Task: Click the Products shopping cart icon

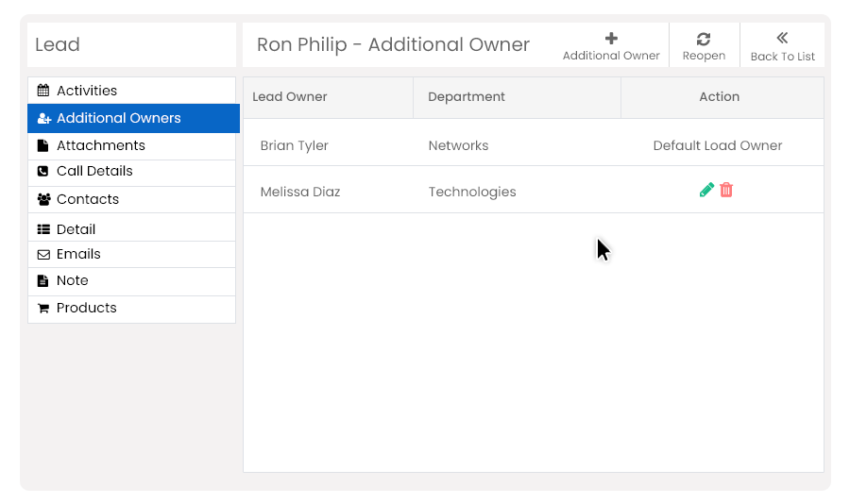Action: tap(43, 309)
